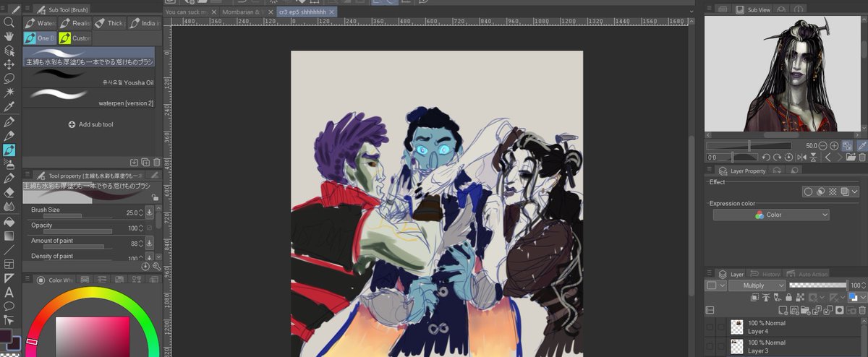The height and width of the screenshot is (357, 868).
Task: Switch to Thick paint sub tool group
Action: click(109, 23)
